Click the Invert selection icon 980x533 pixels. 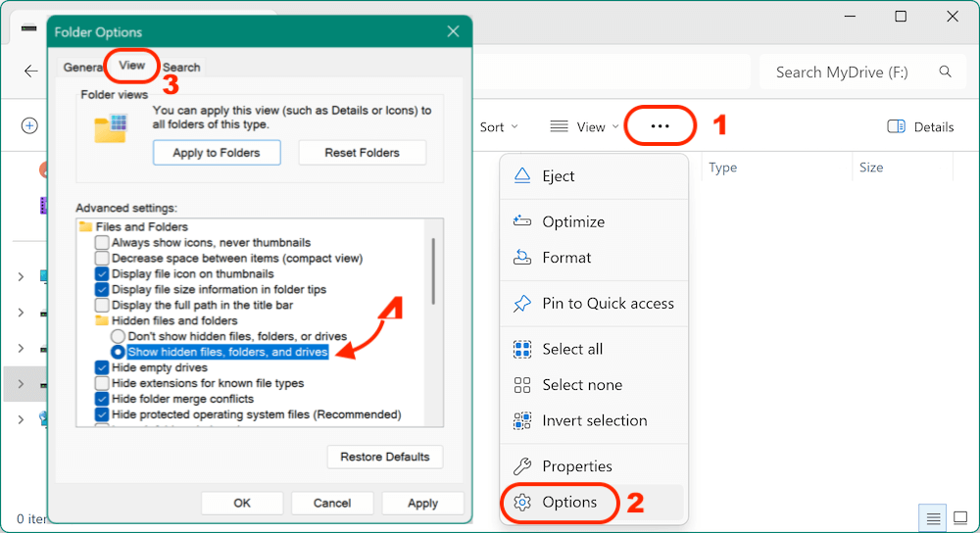[x=522, y=420]
